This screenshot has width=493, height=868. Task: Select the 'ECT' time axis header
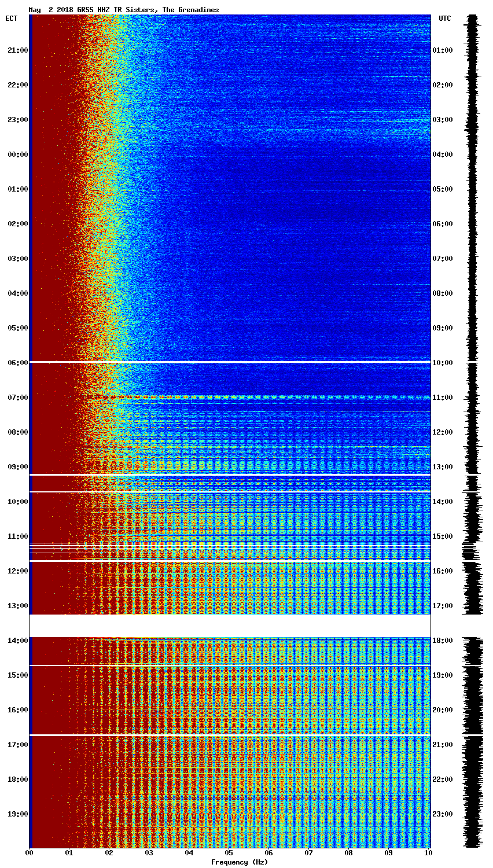pos(12,19)
